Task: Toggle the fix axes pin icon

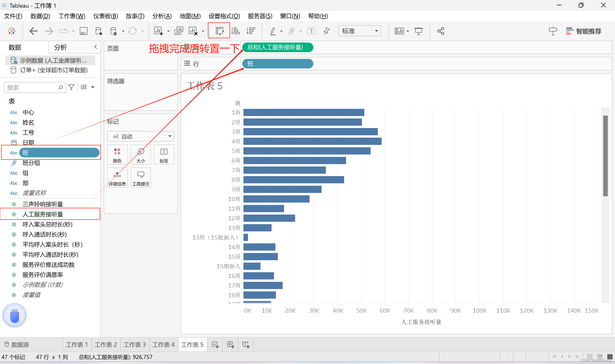Action: coord(327,31)
